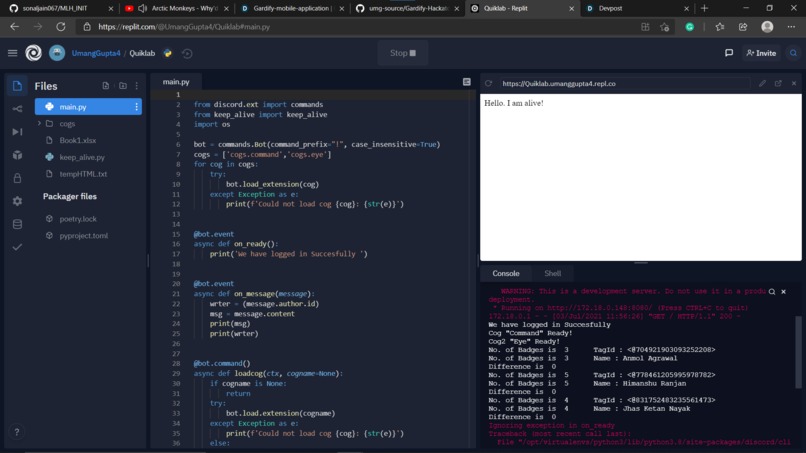806x453 pixels.
Task: Switch to Gardify-mobile-application browser tab
Action: coord(291,8)
